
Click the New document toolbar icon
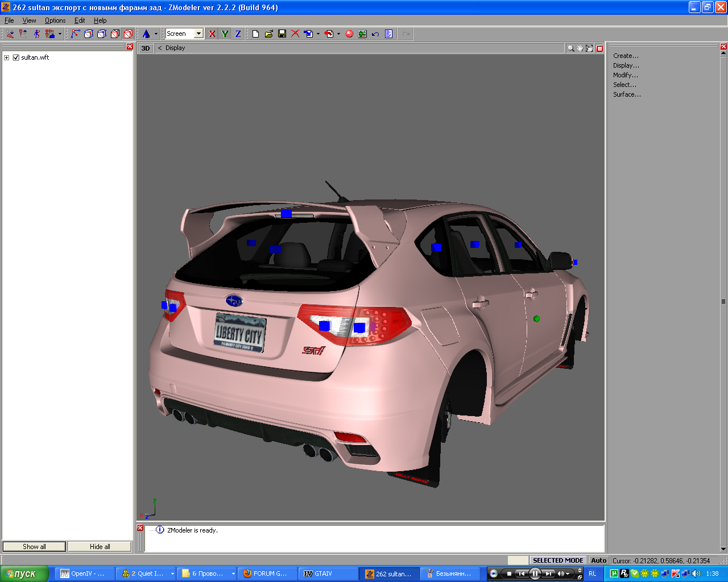pos(255,34)
